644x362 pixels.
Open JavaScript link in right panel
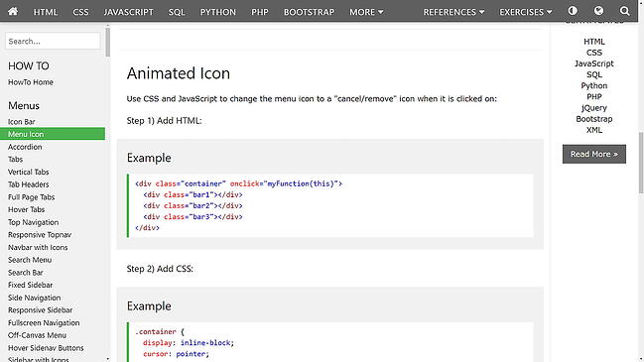594,63
